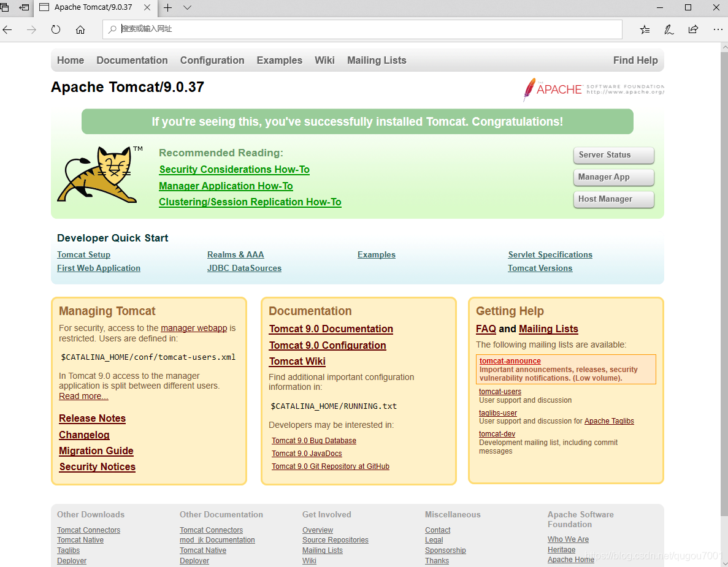Focus the address search bar
The image size is (728, 567).
point(362,29)
